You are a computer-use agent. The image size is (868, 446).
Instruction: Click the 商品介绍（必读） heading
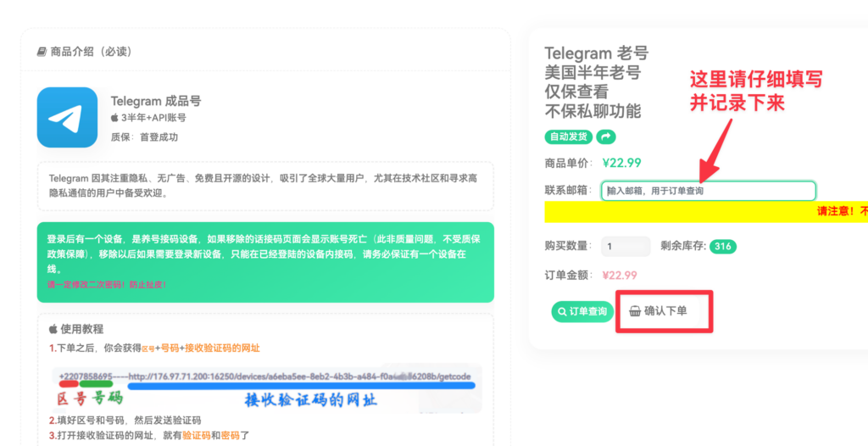tap(92, 52)
